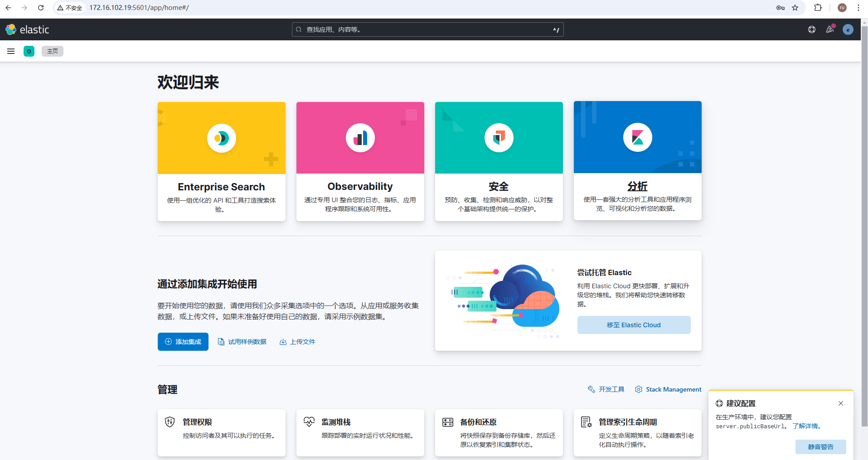Open the Enterprise Search card title

point(221,187)
